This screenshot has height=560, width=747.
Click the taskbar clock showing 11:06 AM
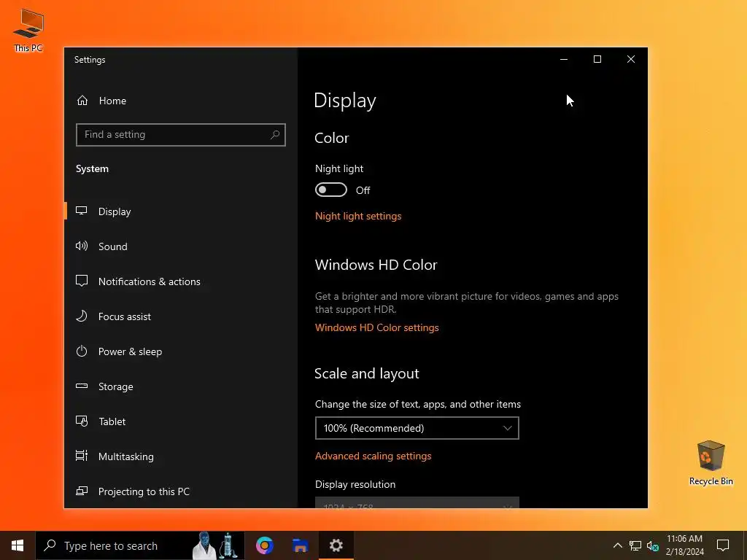click(684, 545)
